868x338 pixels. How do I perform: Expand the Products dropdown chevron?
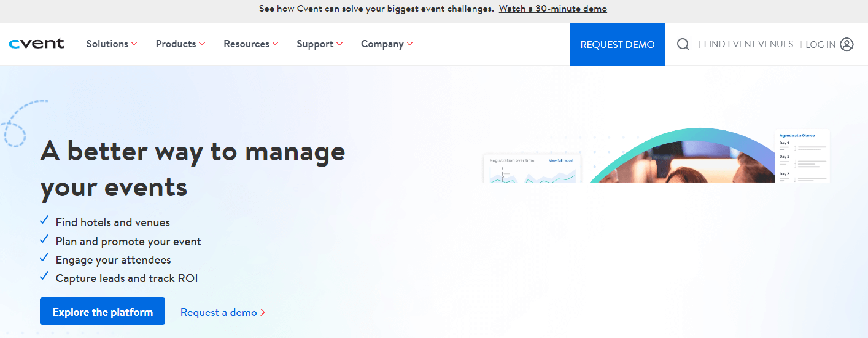(x=202, y=44)
